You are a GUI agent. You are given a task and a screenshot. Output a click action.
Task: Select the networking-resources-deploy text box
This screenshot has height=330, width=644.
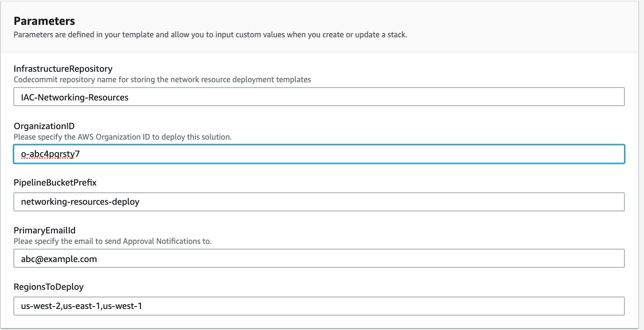319,202
